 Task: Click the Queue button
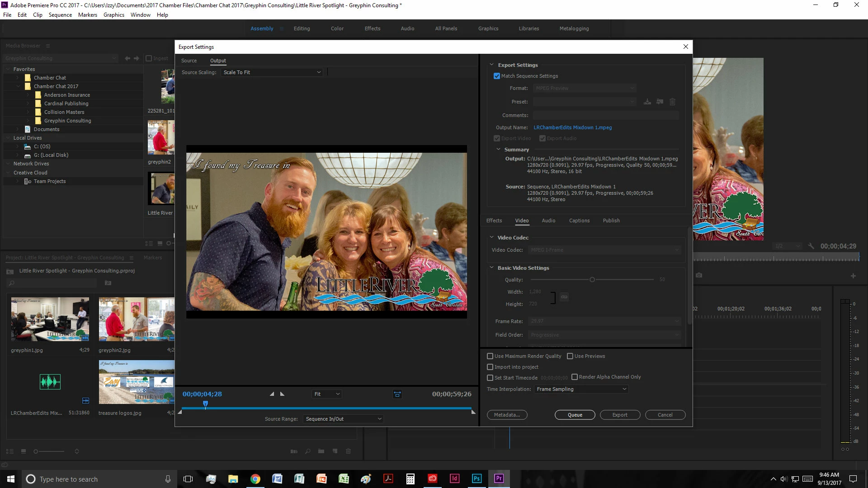point(575,415)
